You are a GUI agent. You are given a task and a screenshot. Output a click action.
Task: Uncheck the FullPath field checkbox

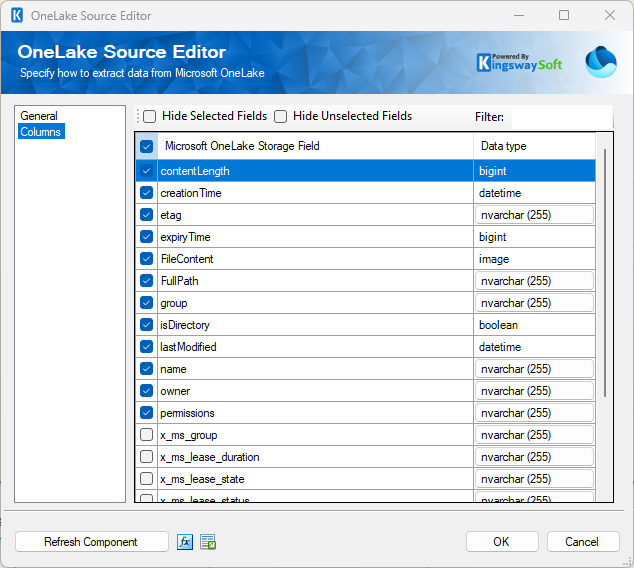coord(146,281)
